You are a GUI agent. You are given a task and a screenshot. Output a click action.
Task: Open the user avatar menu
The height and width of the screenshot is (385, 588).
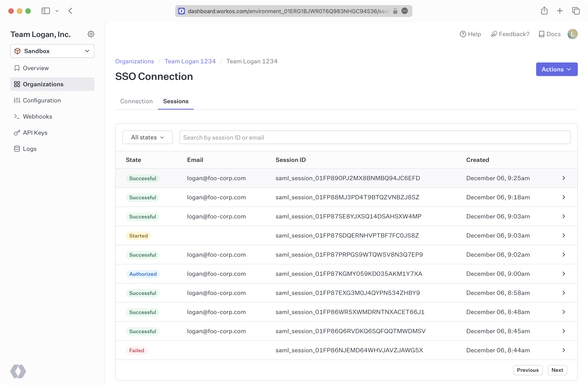(573, 34)
